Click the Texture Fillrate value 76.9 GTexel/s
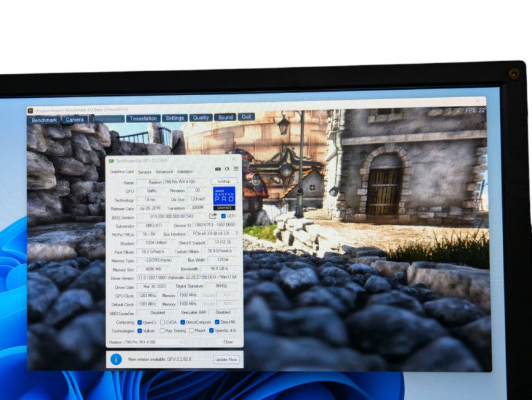This screenshot has height=400, width=532. click(219, 251)
